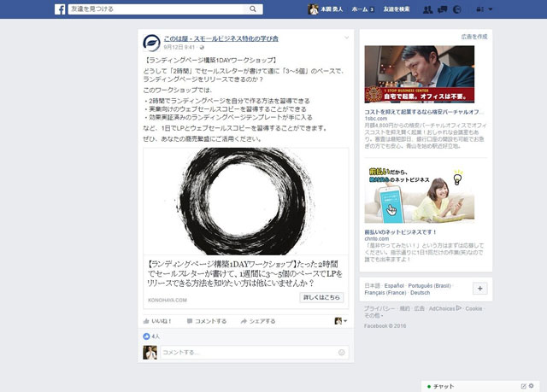Select Français (France) language

tap(385, 293)
